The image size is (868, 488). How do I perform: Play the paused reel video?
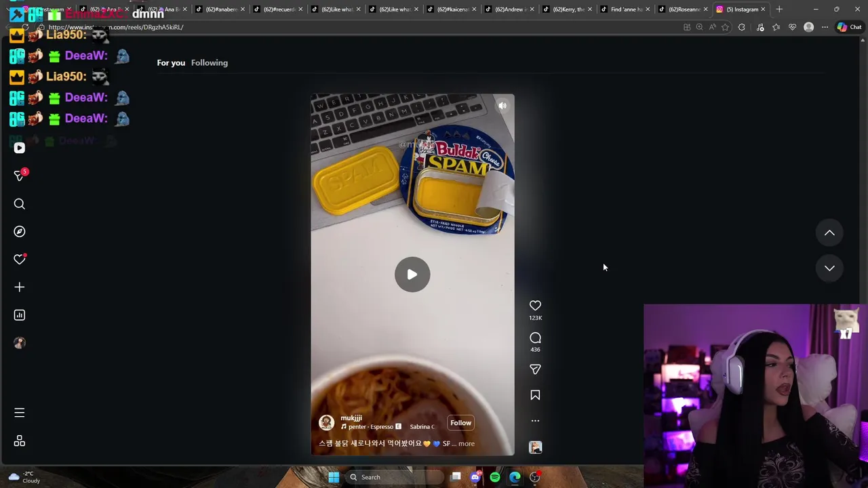coord(412,274)
